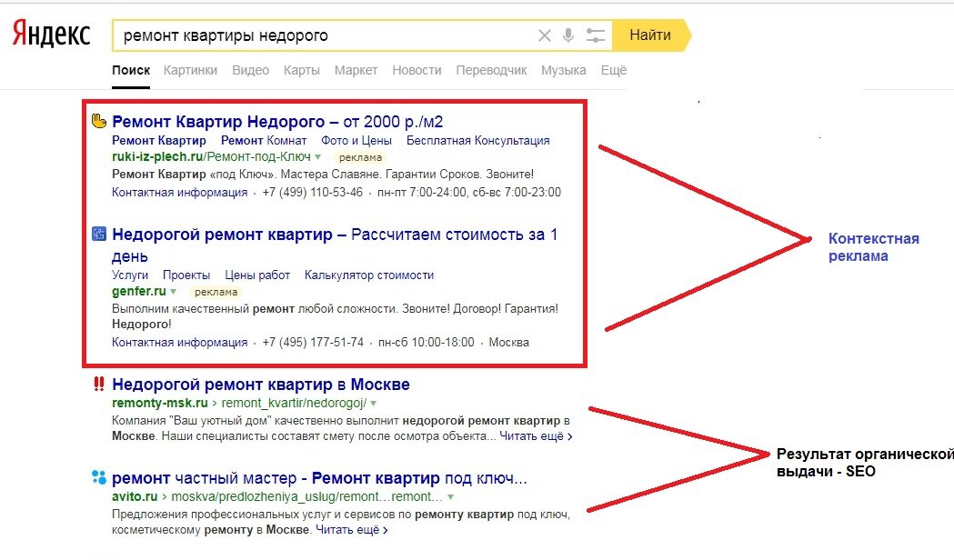Expand dropdown arrow after avito.ru URL
This screenshot has width=954, height=560.
click(x=450, y=496)
